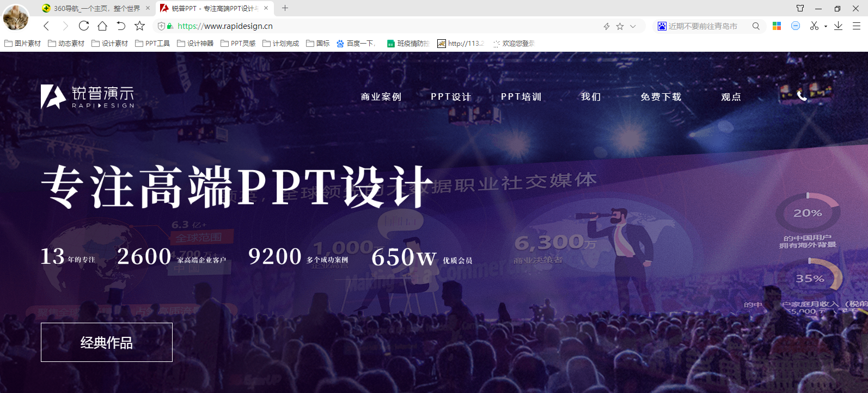The width and height of the screenshot is (868, 393).
Task: Open the 图片素材 bookmark folder
Action: [23, 44]
